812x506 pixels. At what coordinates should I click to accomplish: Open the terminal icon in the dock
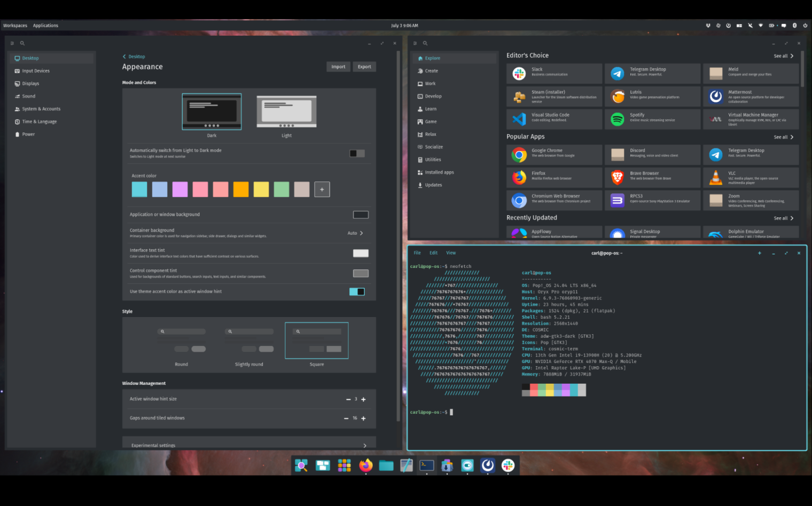[x=426, y=465]
